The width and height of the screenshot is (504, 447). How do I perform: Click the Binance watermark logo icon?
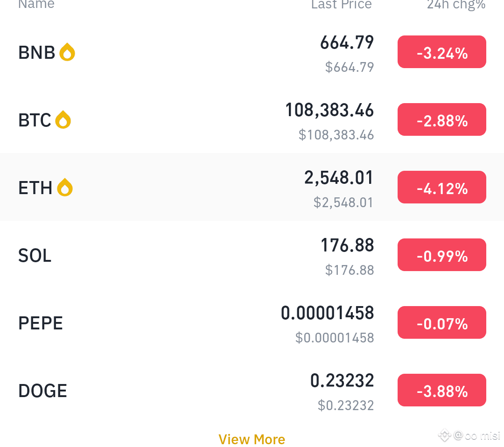445,435
